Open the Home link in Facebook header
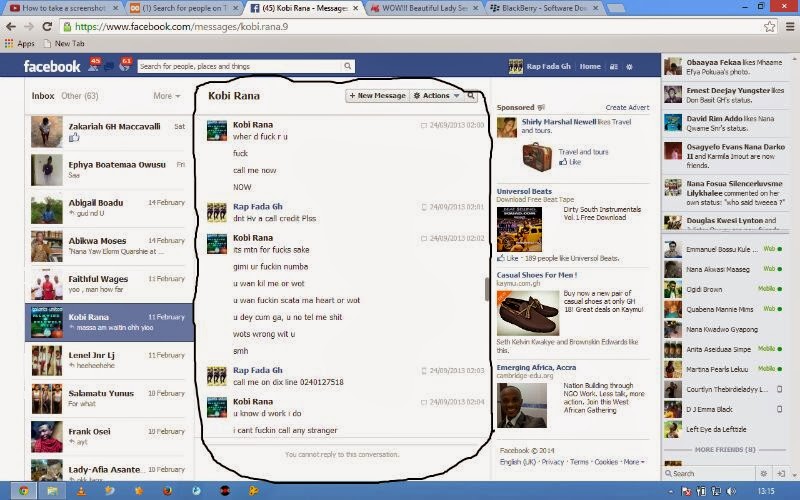Image resolution: width=800 pixels, height=500 pixels. point(590,66)
